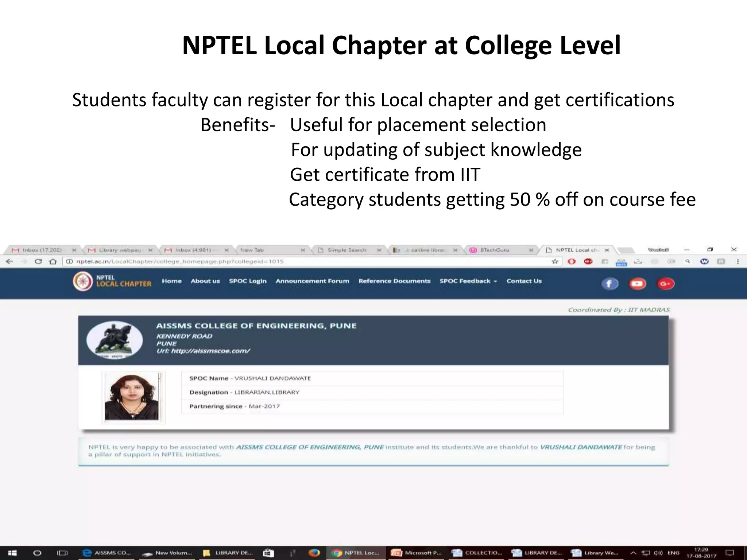The width and height of the screenshot is (747, 560).
Task: Open Task View in taskbar
Action: tap(62, 553)
